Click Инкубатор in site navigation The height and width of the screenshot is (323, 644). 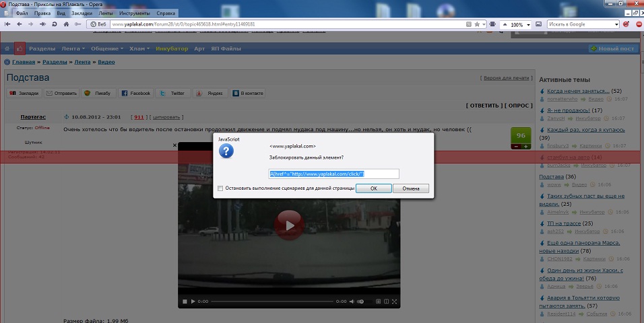click(x=172, y=48)
